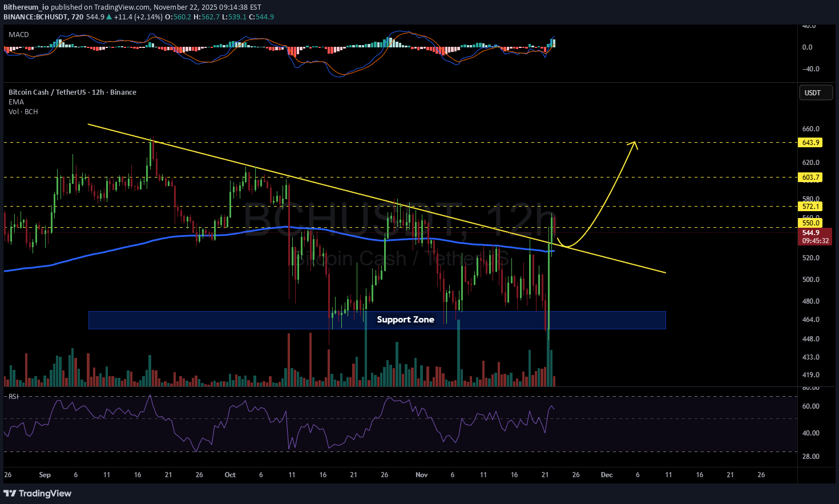This screenshot has height=504, width=839.
Task: Select the RSI indicator label
Action: pos(13,396)
